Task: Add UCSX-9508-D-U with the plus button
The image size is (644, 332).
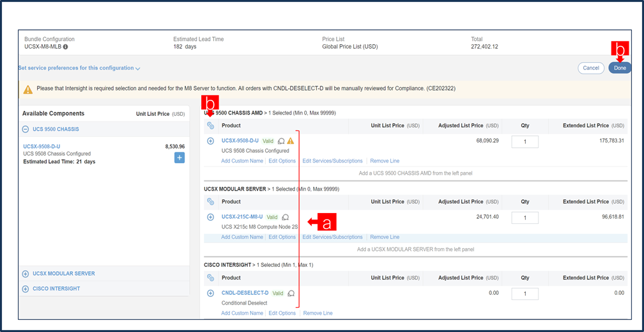Action: pyautogui.click(x=180, y=157)
